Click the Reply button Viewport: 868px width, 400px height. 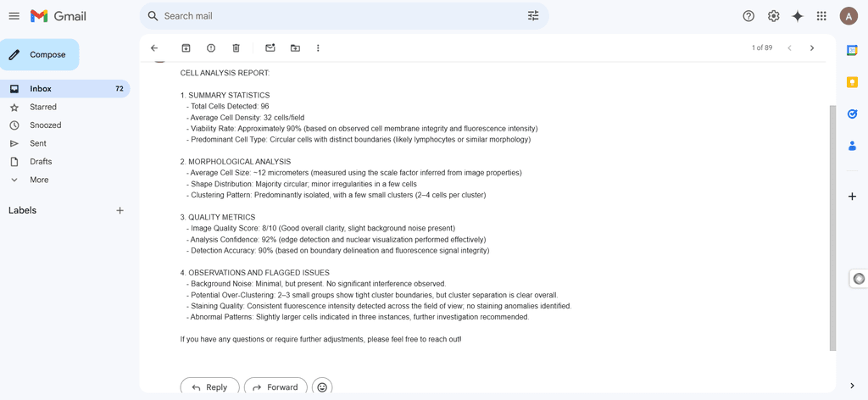click(210, 386)
